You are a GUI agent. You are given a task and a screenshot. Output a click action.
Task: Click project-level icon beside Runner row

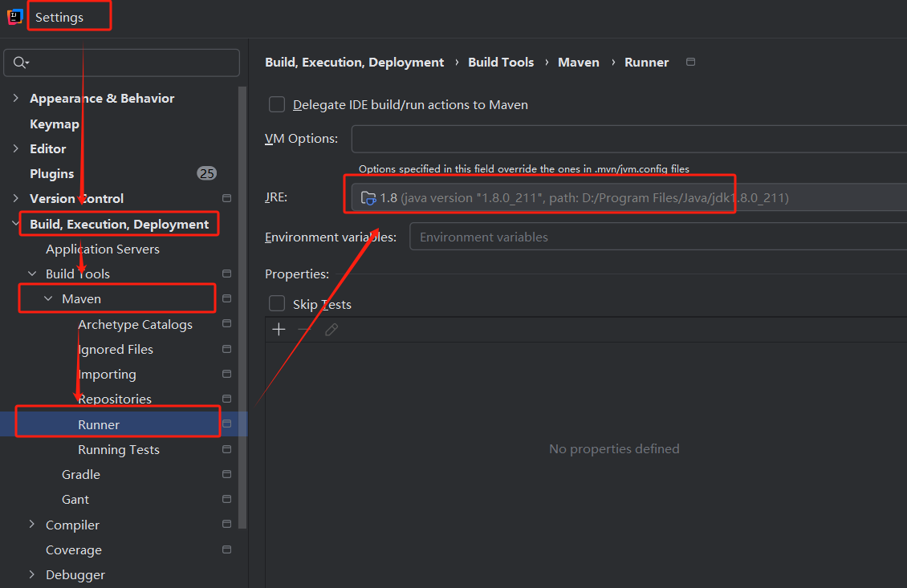point(226,424)
